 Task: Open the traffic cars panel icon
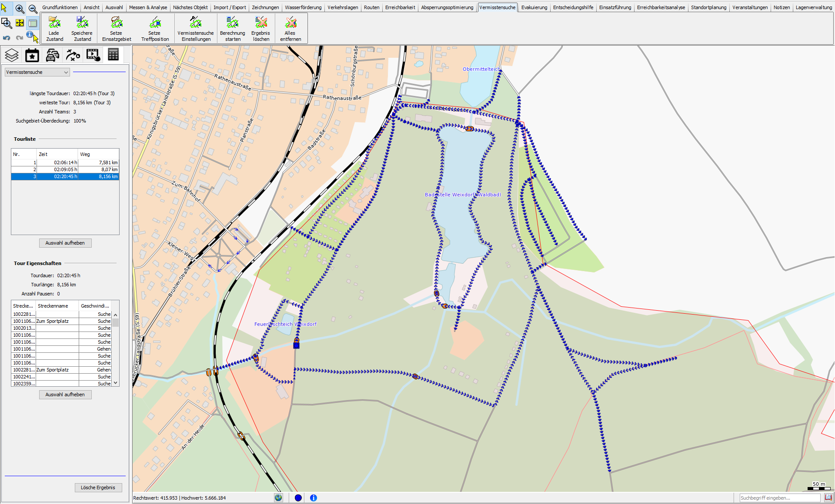(x=52, y=55)
